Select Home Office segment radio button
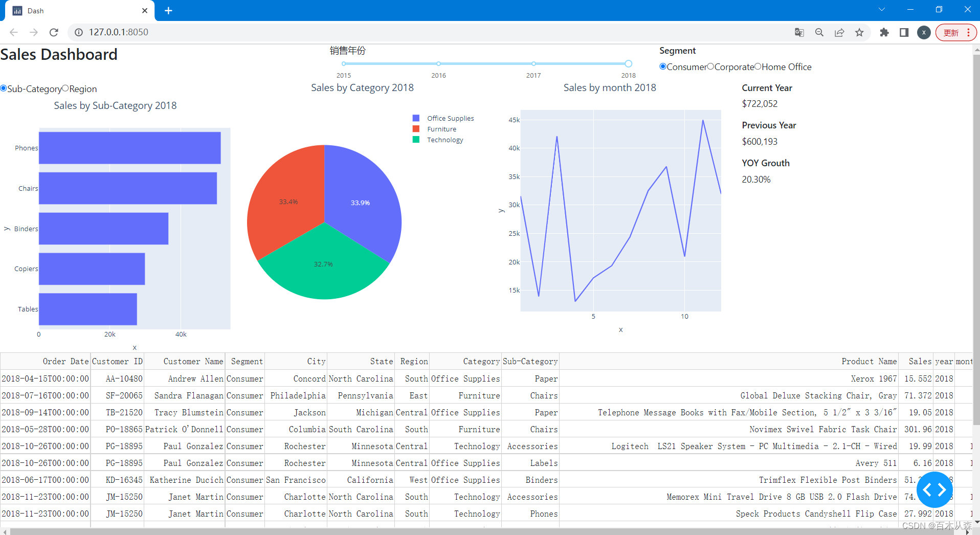The height and width of the screenshot is (535, 980). click(x=758, y=66)
